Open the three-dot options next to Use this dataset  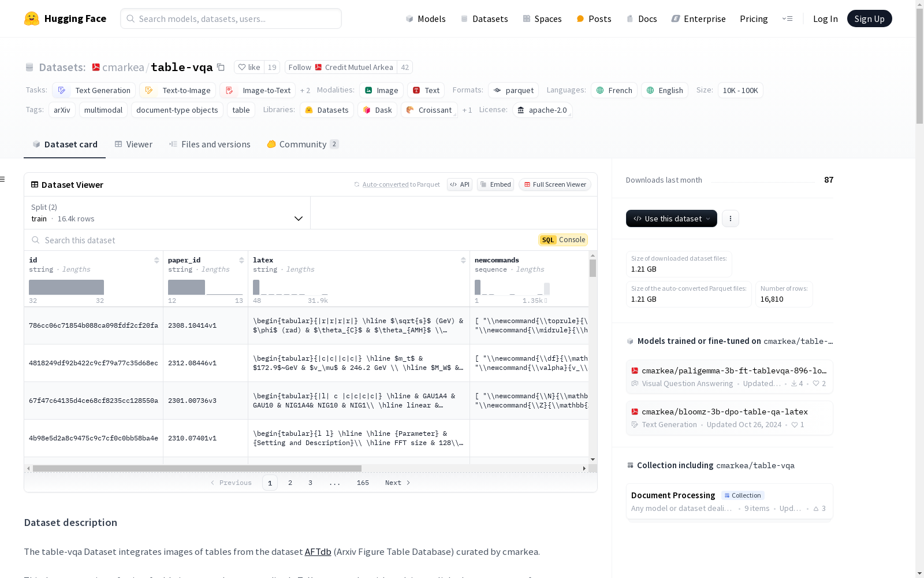(x=731, y=218)
